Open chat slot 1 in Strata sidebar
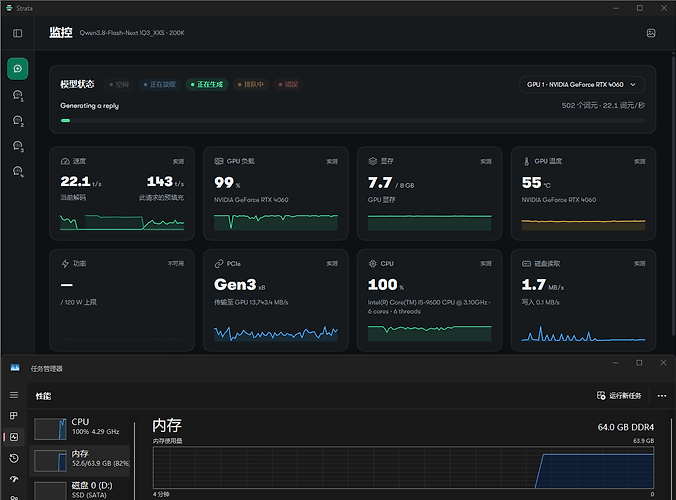The width and height of the screenshot is (676, 500). (x=18, y=95)
